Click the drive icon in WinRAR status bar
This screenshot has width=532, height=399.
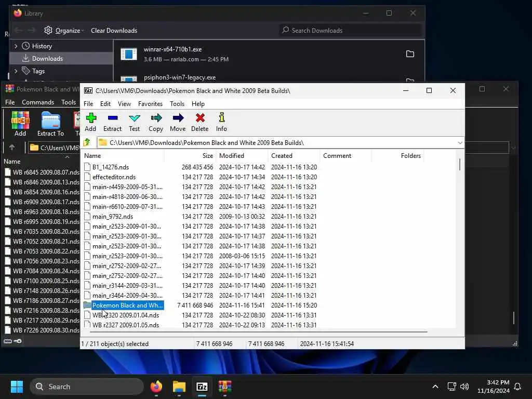click(x=8, y=341)
